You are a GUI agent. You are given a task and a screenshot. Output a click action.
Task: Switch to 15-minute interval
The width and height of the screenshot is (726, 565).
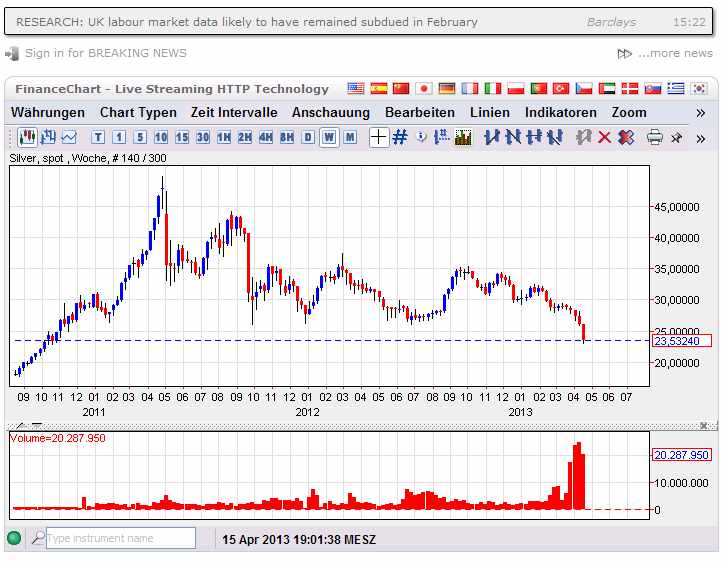(182, 138)
